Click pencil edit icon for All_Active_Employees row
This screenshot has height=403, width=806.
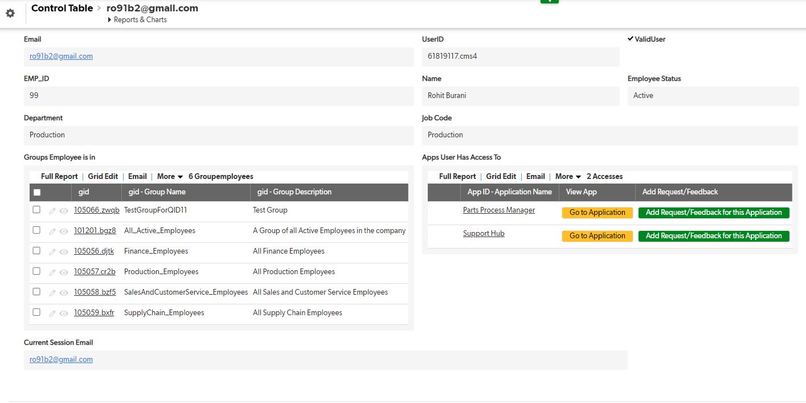pos(52,231)
